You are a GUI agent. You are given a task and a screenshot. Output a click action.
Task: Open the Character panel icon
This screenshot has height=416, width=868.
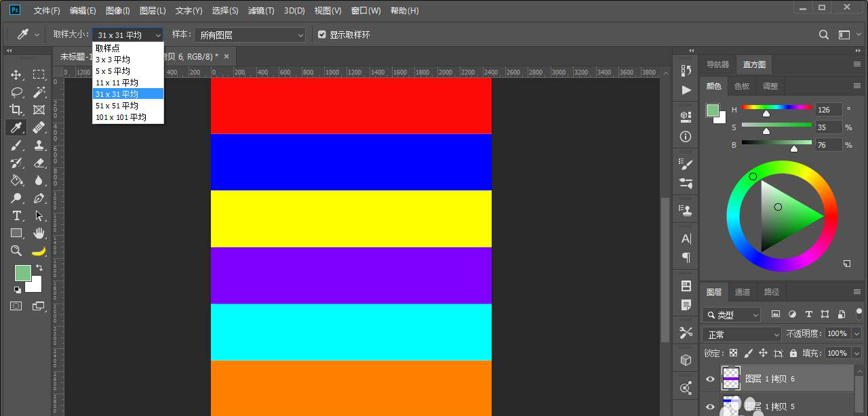(x=686, y=238)
